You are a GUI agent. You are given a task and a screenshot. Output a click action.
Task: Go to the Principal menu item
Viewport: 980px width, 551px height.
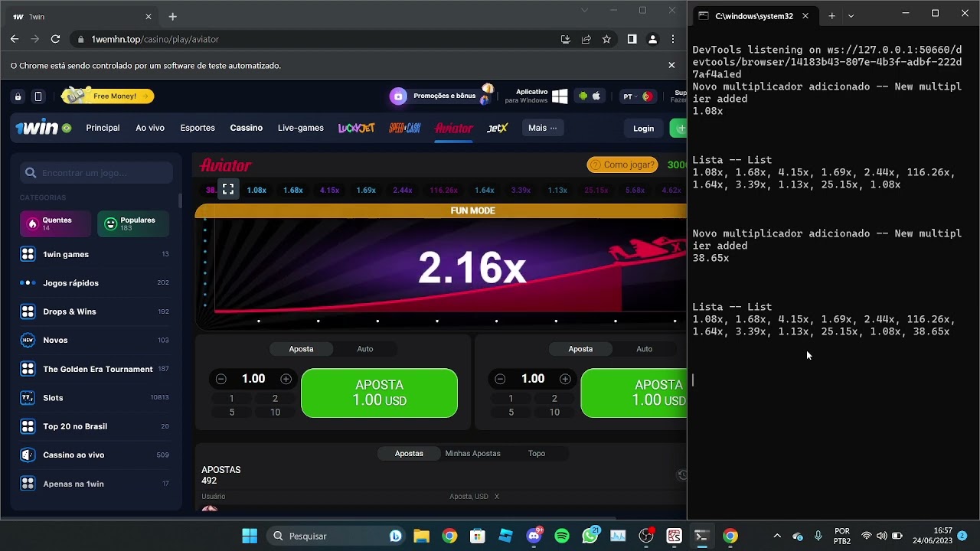(x=103, y=128)
